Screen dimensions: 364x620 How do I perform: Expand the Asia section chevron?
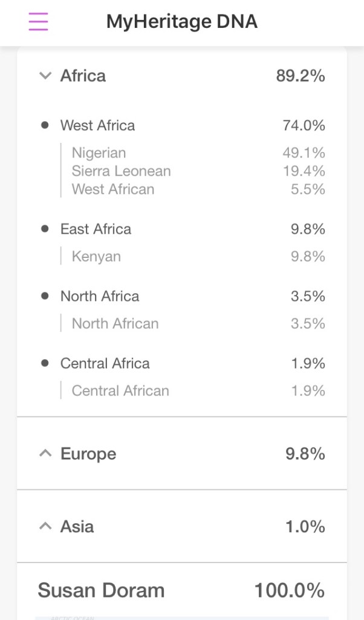(x=45, y=526)
